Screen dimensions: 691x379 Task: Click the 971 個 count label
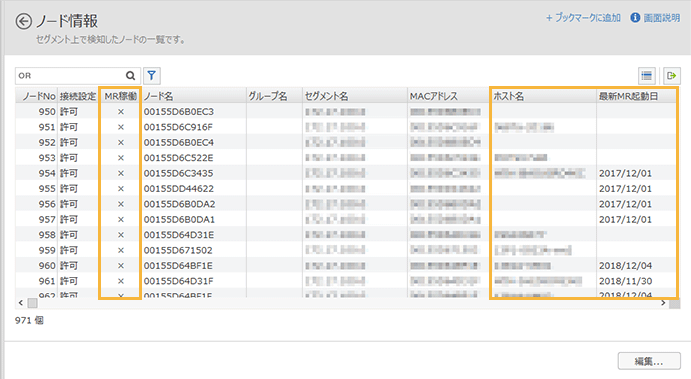coord(29,320)
